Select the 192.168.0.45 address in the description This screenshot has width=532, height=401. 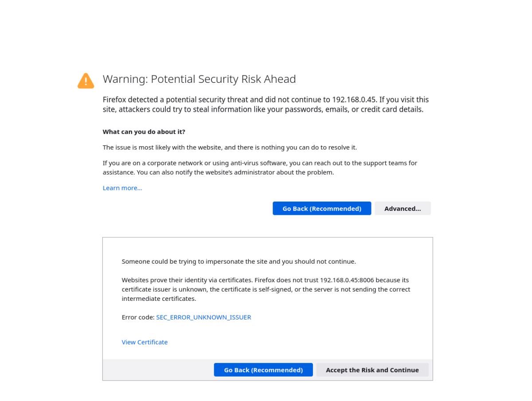353,99
